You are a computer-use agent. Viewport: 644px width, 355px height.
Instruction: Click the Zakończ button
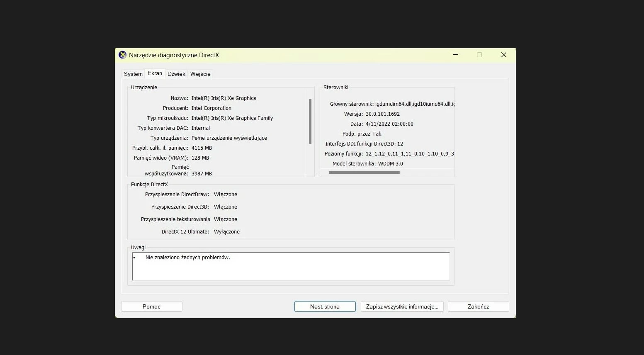pos(478,306)
